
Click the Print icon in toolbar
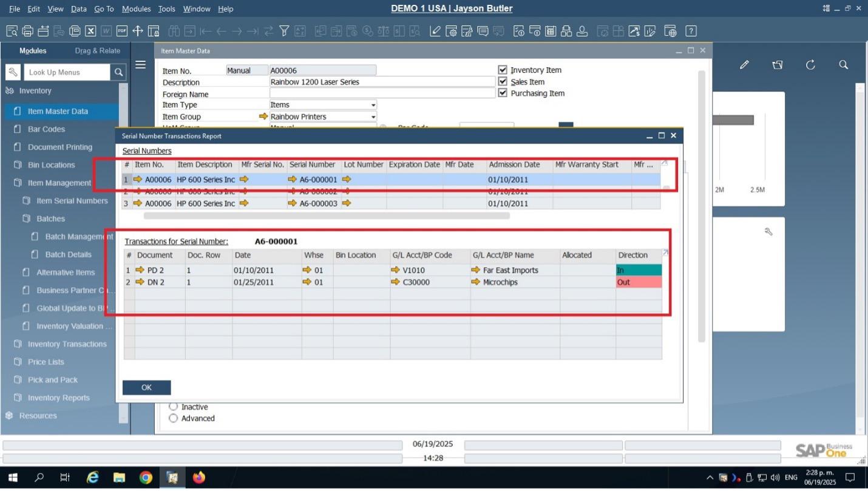tap(27, 31)
